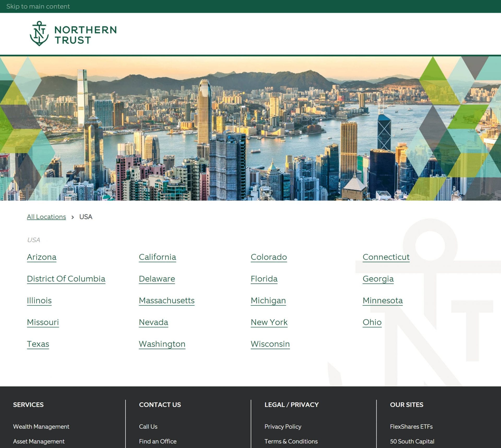Screen dimensions: 501x448
Task: Click Call Us in the footer
Action: [148, 427]
